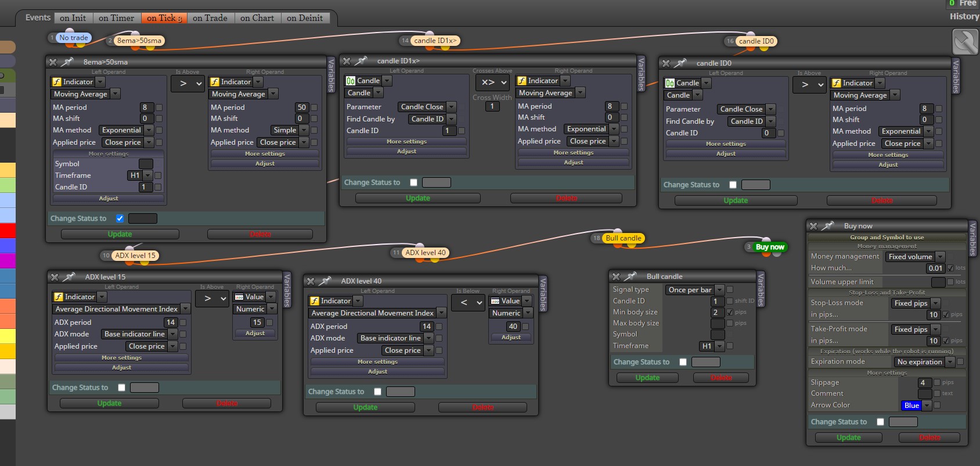Click the wrench tool icon below History
980x466 pixels.
[x=965, y=42]
